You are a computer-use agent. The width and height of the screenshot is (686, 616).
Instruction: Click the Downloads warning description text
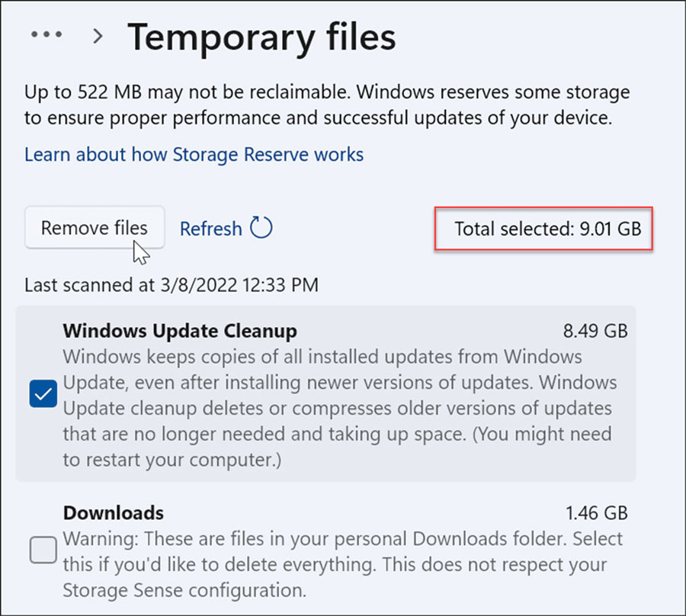click(x=342, y=564)
